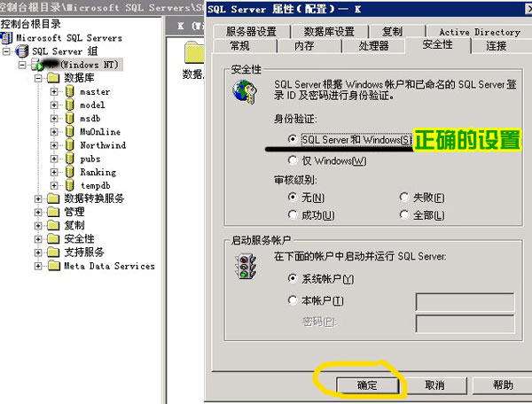Open the Active Directory tab

point(480,32)
